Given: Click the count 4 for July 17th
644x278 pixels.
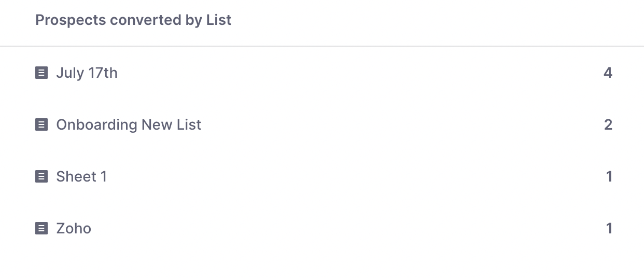Looking at the screenshot, I should point(608,73).
